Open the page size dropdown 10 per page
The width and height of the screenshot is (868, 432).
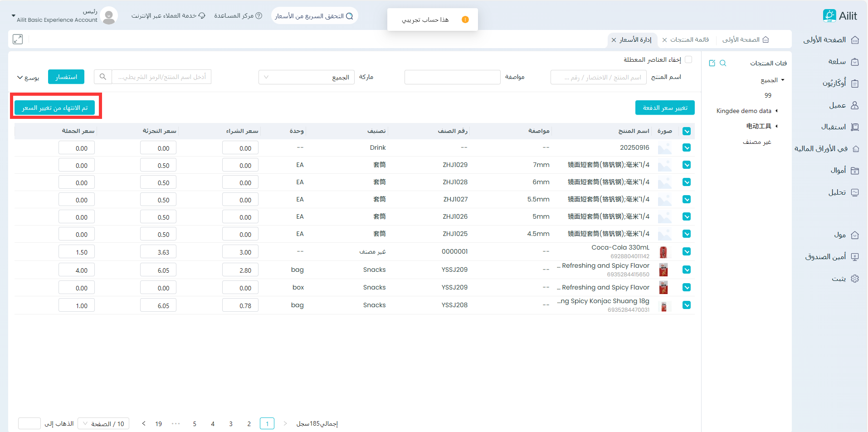(x=103, y=424)
